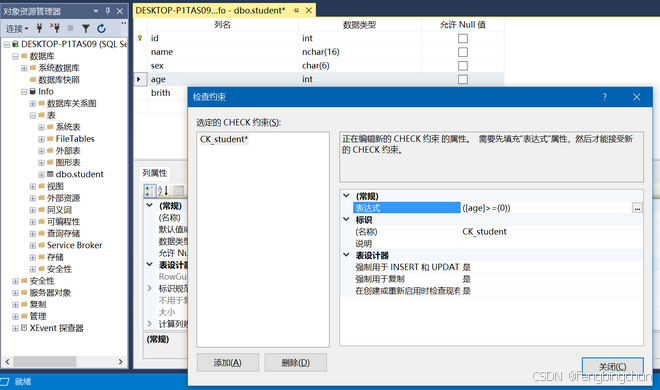This screenshot has height=390, width=660.
Task: Click the 关闭(C) button
Action: pos(612,367)
